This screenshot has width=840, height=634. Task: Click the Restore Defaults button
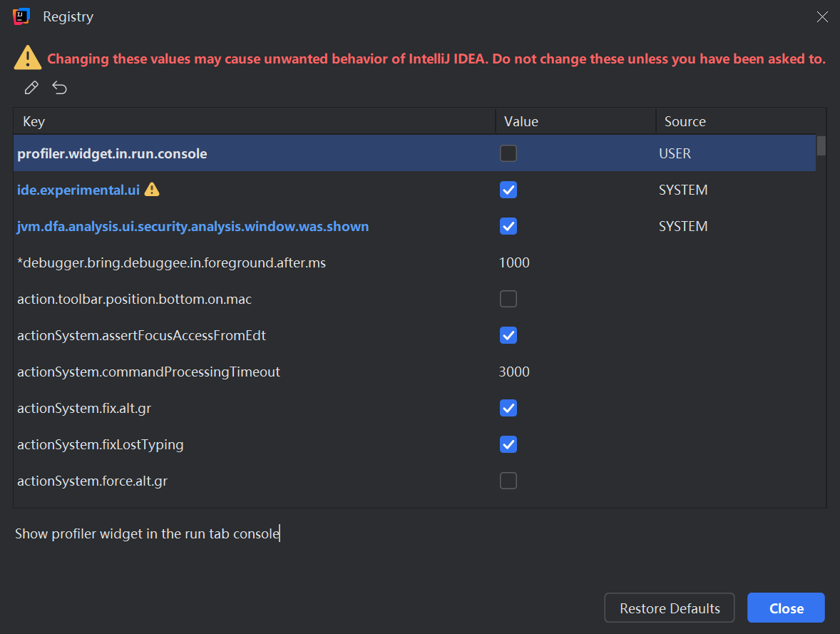pyautogui.click(x=670, y=608)
